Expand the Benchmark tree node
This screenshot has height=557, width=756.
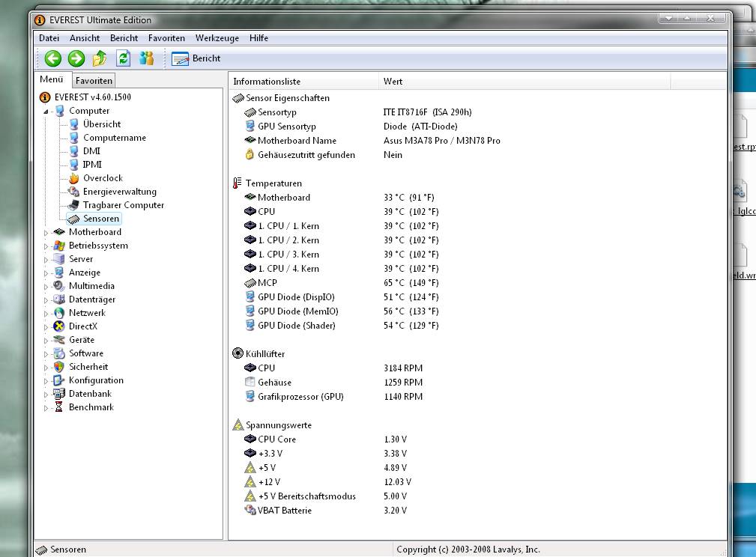tap(46, 408)
